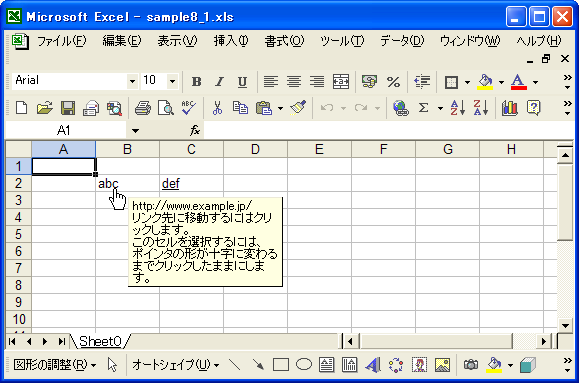Screen dimensions: 579x383
Task: Apply red font color
Action: click(518, 82)
